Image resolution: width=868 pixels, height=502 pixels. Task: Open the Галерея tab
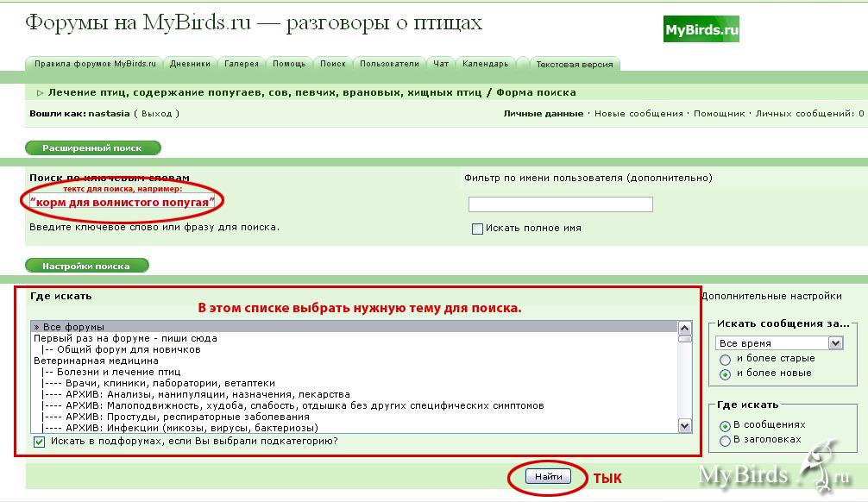(242, 64)
